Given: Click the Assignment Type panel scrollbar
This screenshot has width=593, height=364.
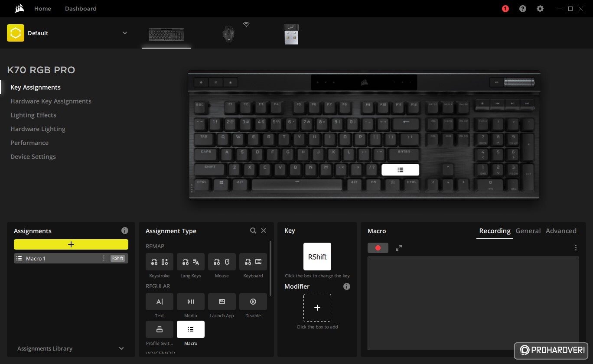Looking at the screenshot, I should click(270, 269).
